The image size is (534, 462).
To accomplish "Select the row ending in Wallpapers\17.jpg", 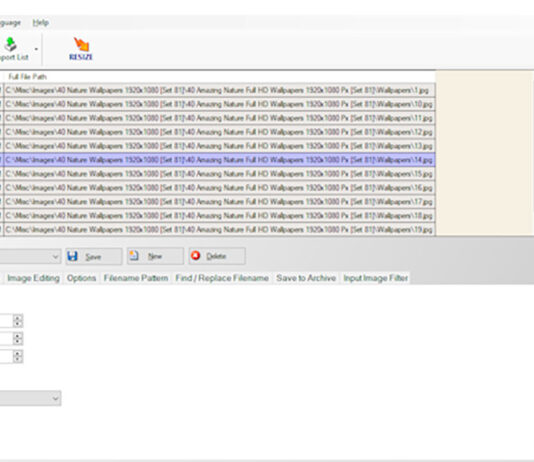I will (220, 202).
